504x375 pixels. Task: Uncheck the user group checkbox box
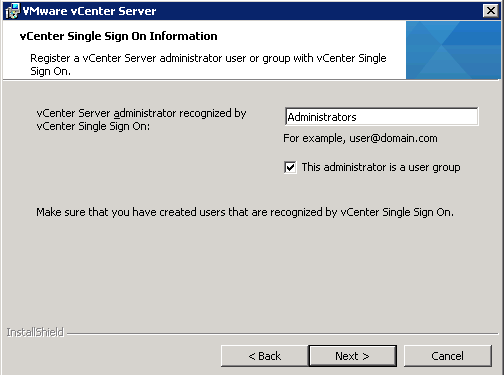coord(290,167)
